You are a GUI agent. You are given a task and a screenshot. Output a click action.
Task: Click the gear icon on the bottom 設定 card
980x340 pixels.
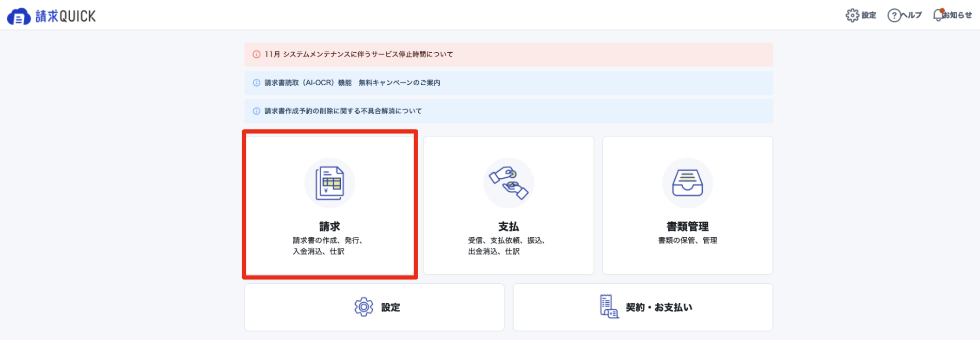coord(363,307)
